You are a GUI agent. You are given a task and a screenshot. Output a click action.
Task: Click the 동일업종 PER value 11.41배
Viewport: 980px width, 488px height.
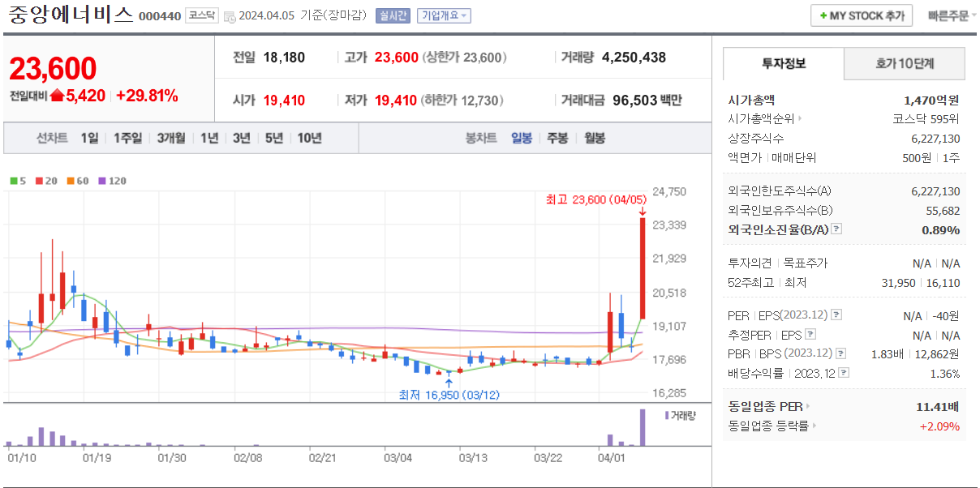coord(938,406)
